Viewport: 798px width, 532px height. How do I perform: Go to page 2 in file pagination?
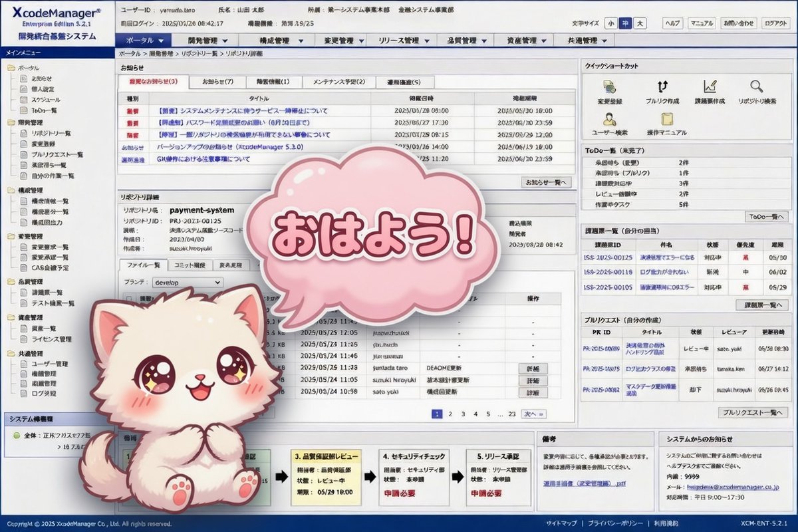point(450,414)
